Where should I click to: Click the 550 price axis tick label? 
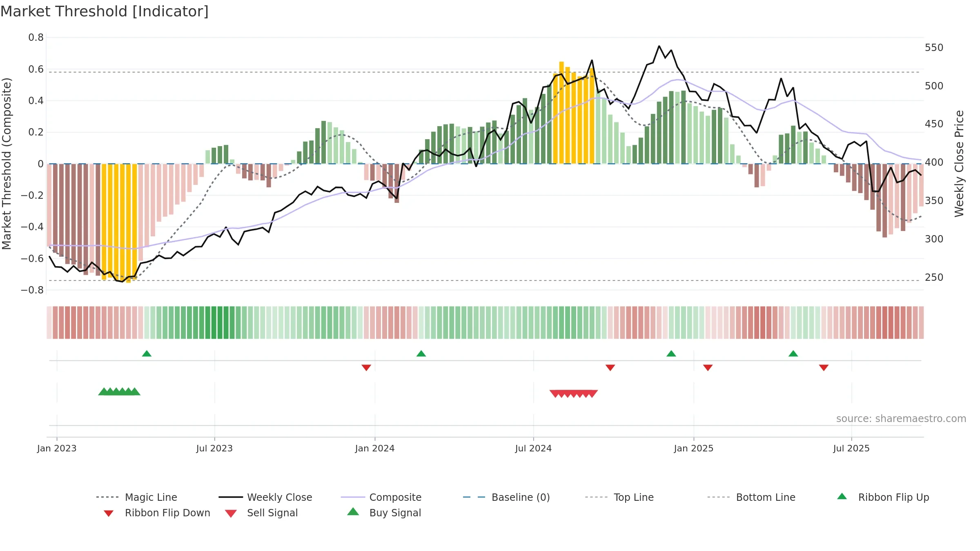(x=934, y=48)
